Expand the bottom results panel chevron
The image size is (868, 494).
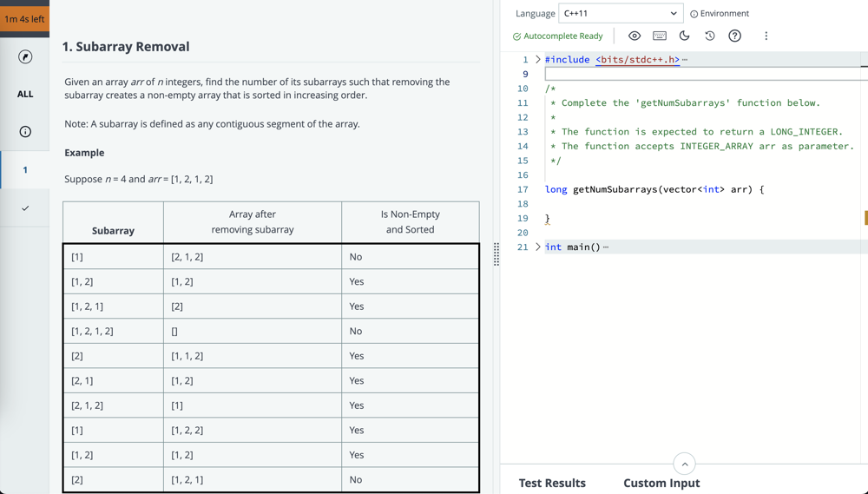pos(684,464)
